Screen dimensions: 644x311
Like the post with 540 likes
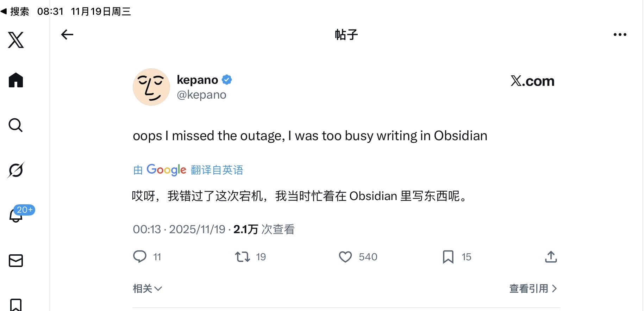pos(345,257)
